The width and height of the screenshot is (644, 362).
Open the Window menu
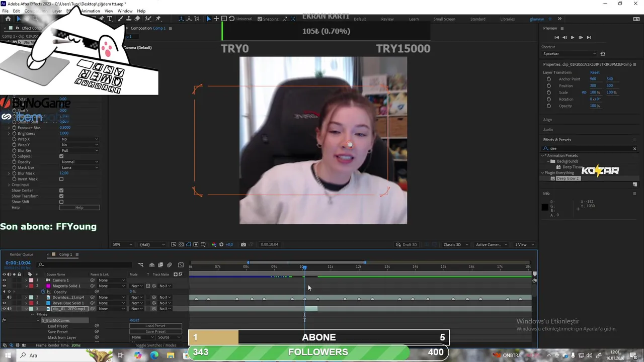tap(125, 11)
